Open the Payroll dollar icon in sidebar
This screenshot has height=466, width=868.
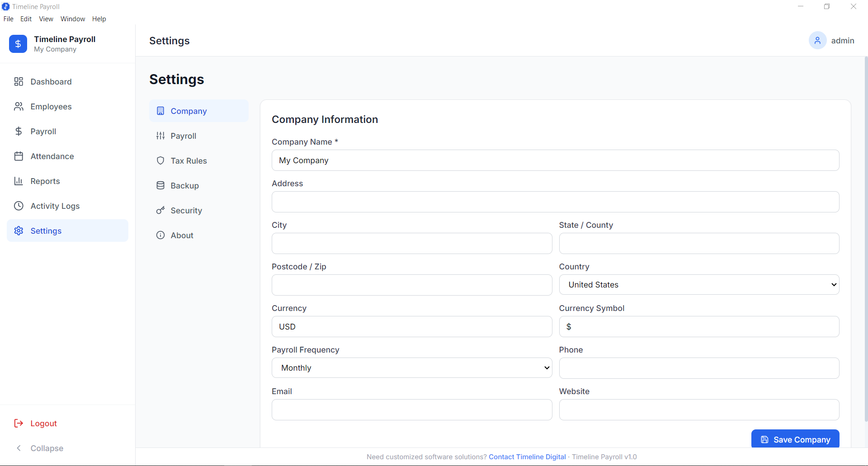point(19,131)
